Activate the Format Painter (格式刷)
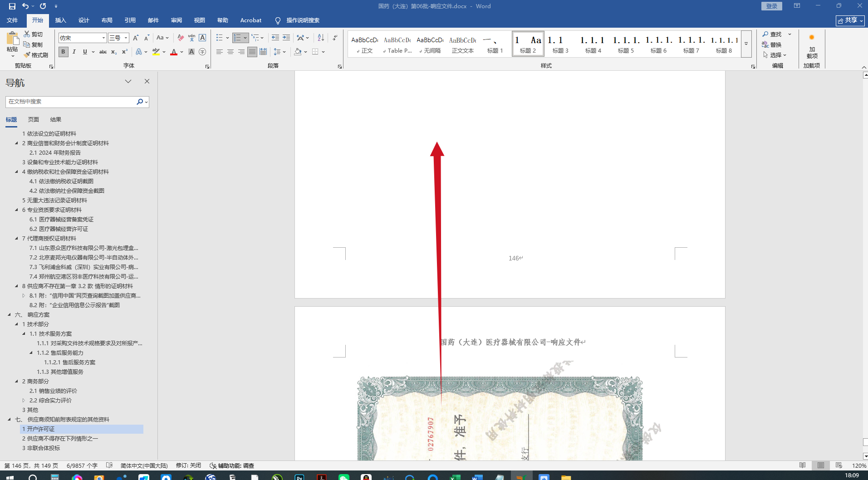Image resolution: width=868 pixels, height=480 pixels. 36,55
